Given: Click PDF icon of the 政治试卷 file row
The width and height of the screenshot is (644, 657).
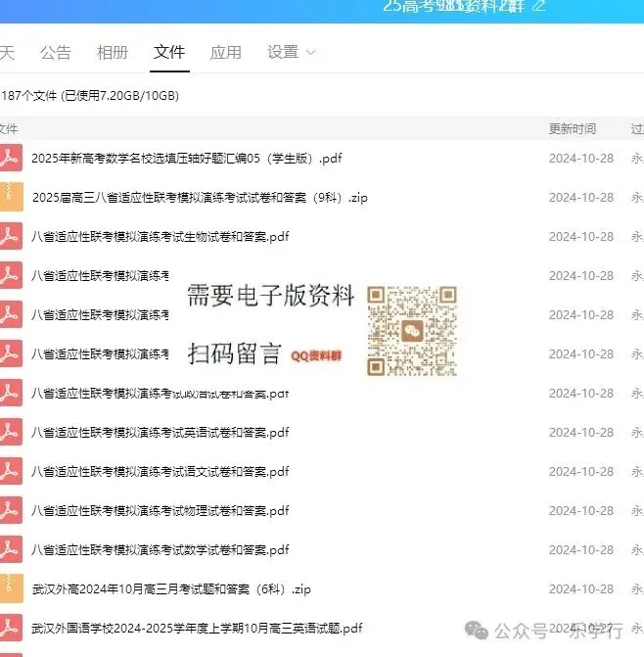Looking at the screenshot, I should (11, 393).
